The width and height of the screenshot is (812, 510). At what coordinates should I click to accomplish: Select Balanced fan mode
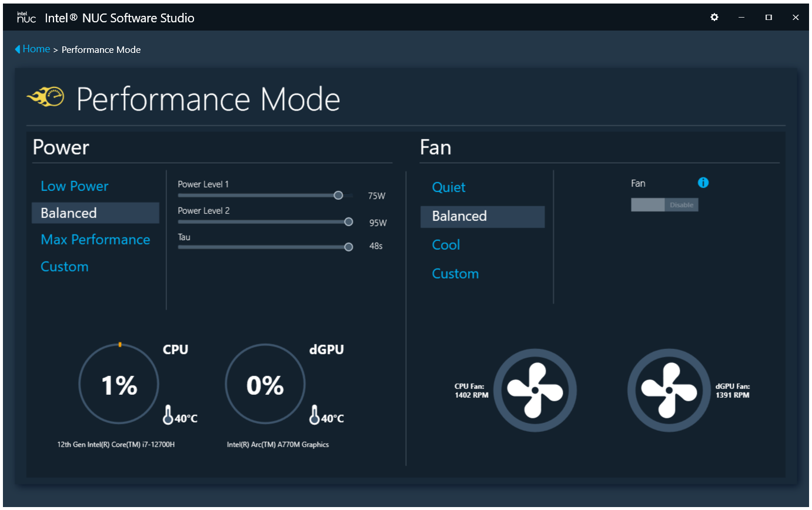point(483,216)
